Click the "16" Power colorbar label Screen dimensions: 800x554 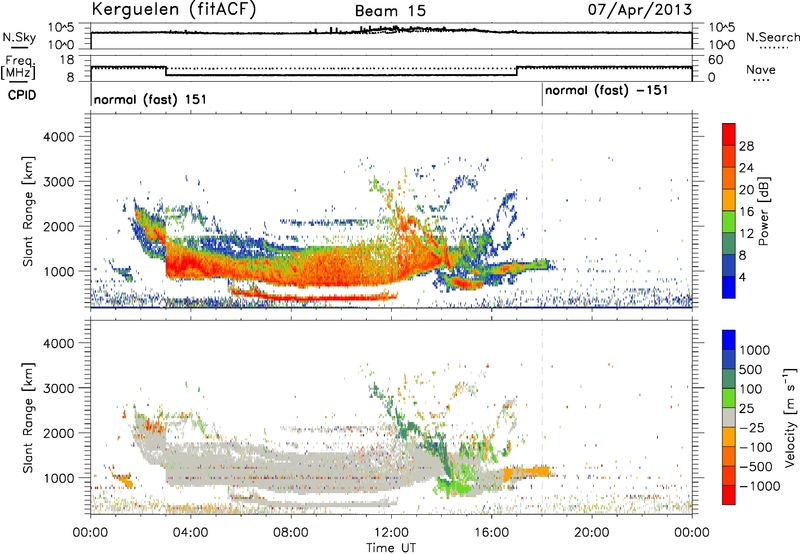pos(746,212)
